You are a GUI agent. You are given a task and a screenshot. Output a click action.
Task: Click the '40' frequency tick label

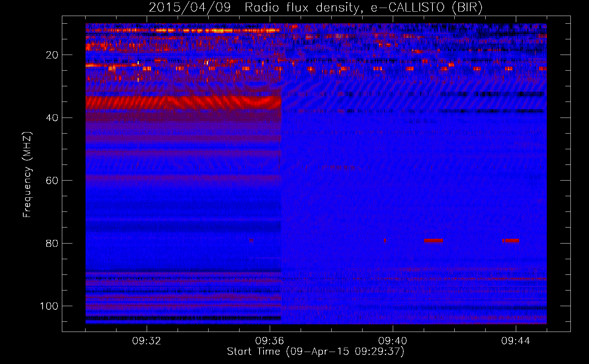pyautogui.click(x=52, y=118)
